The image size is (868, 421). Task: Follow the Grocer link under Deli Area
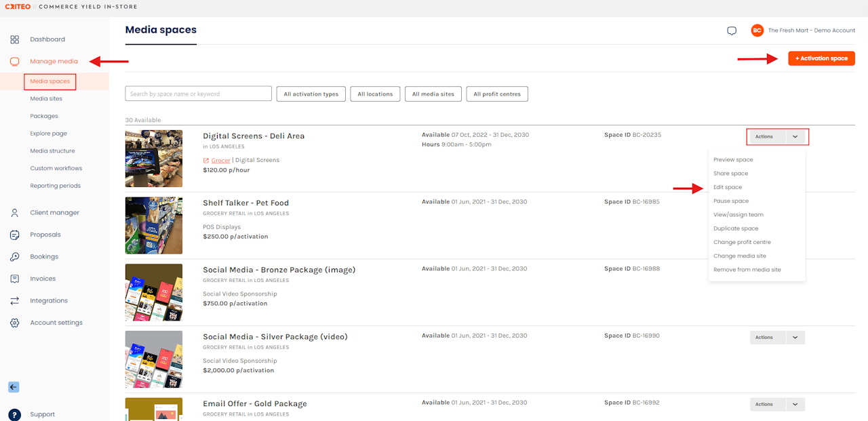(220, 161)
